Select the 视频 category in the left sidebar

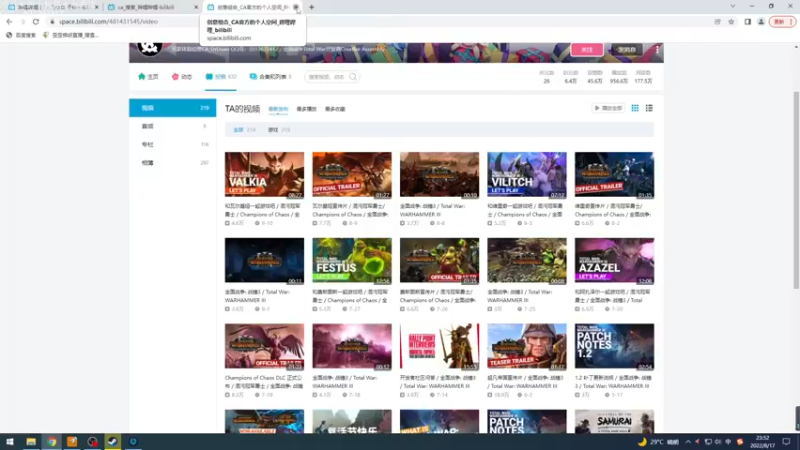[x=172, y=108]
